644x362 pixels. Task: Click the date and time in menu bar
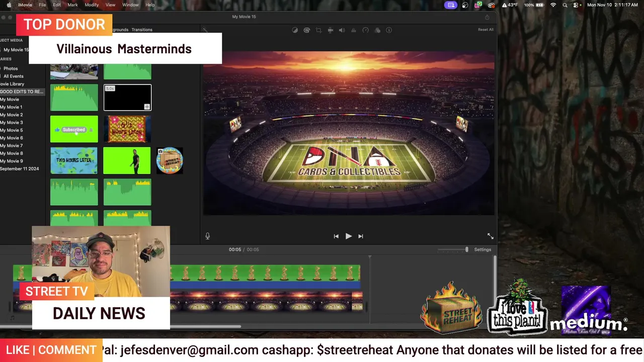612,5
